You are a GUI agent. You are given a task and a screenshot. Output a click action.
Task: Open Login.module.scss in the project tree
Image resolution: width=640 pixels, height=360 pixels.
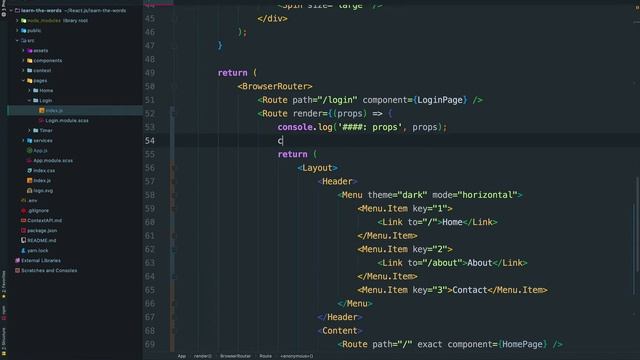(x=67, y=120)
